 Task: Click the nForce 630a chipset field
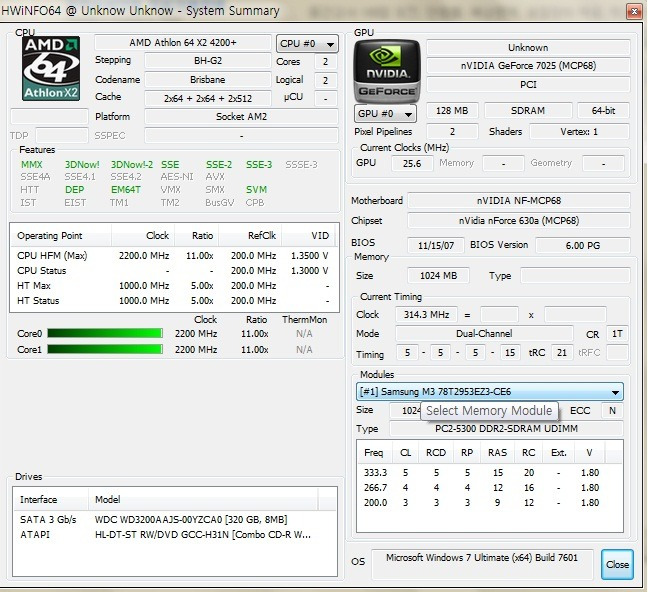tap(519, 220)
